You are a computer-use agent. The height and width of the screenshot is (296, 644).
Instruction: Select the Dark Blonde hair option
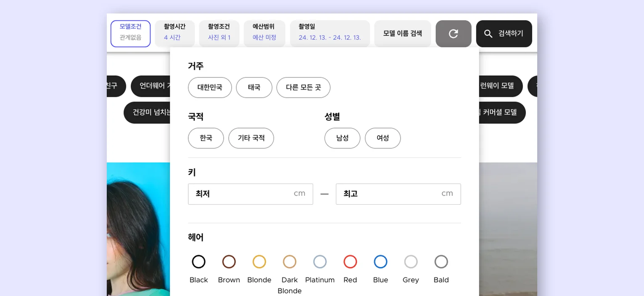(289, 261)
